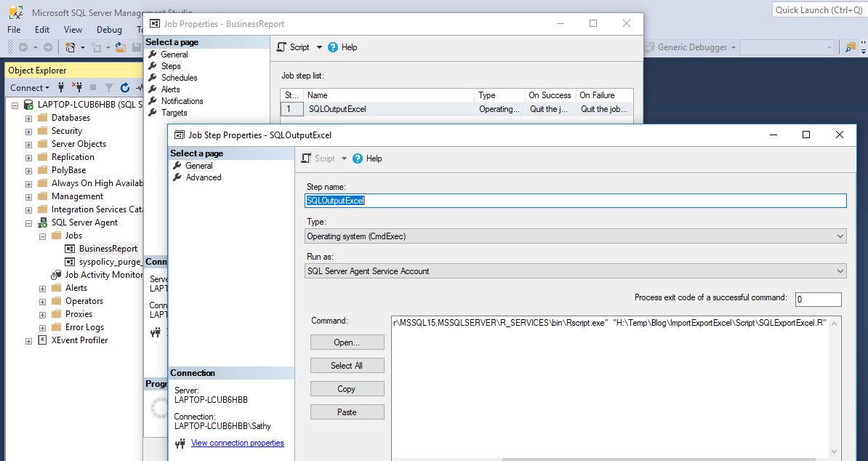Viewport: 868px width, 461px height.
Task: Click the Command box vertical scrollbar up arrow
Action: point(835,323)
